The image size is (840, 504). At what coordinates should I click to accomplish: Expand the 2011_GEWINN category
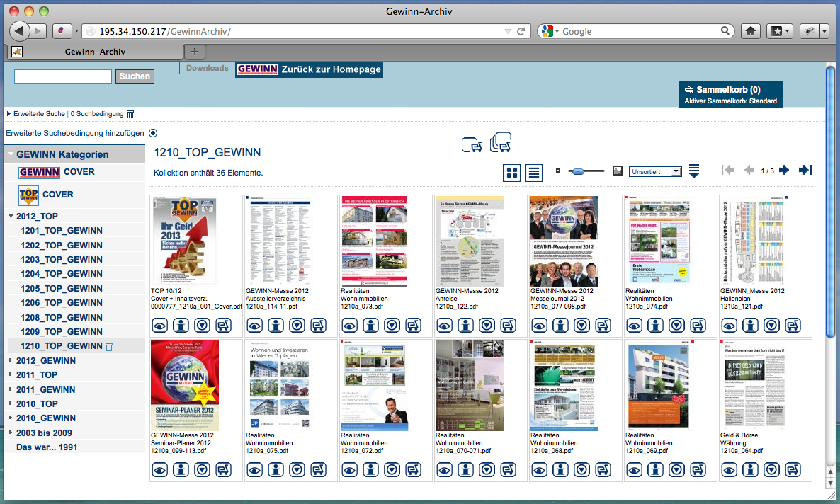11,389
